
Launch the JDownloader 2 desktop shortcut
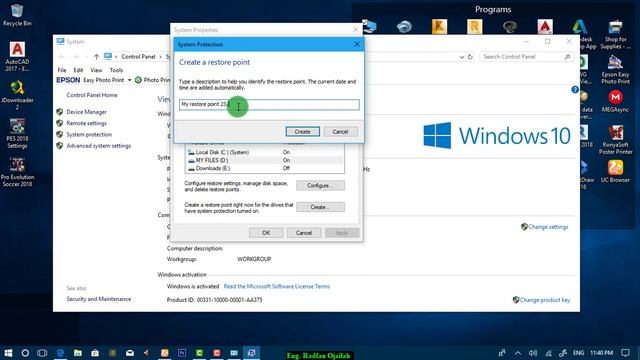tap(17, 95)
